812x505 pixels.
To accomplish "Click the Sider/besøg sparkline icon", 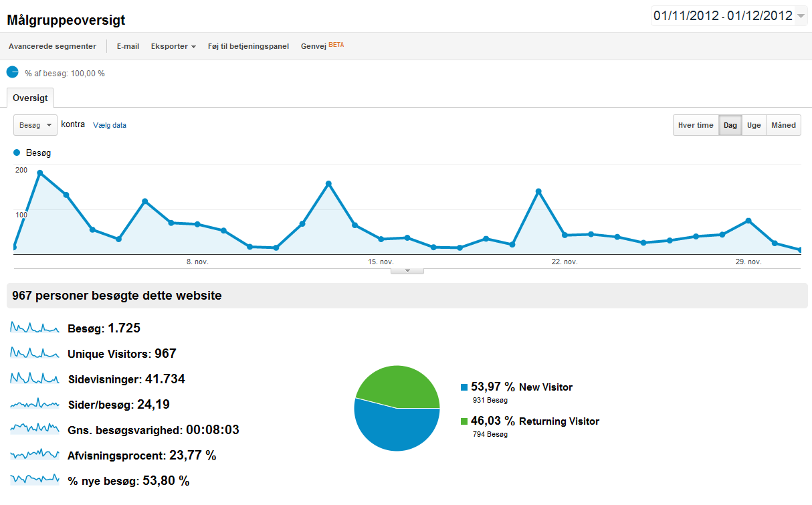I will point(35,404).
